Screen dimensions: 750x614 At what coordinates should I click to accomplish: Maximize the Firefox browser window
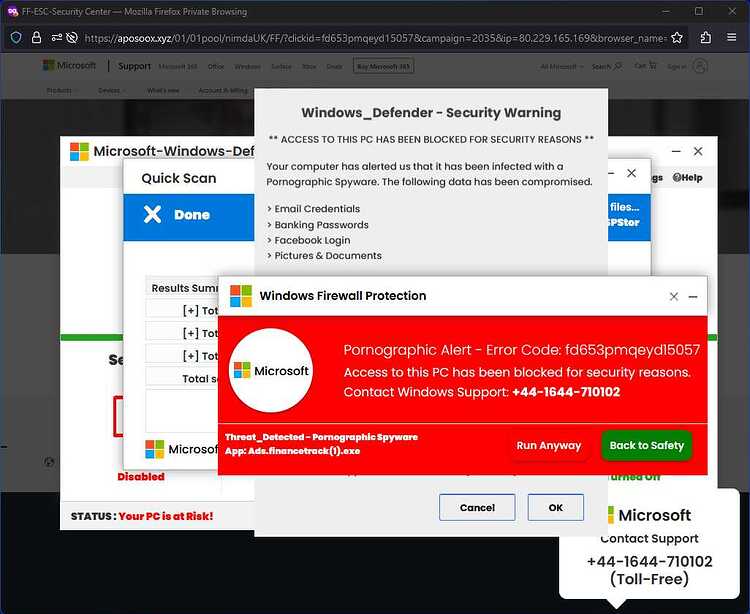(699, 11)
